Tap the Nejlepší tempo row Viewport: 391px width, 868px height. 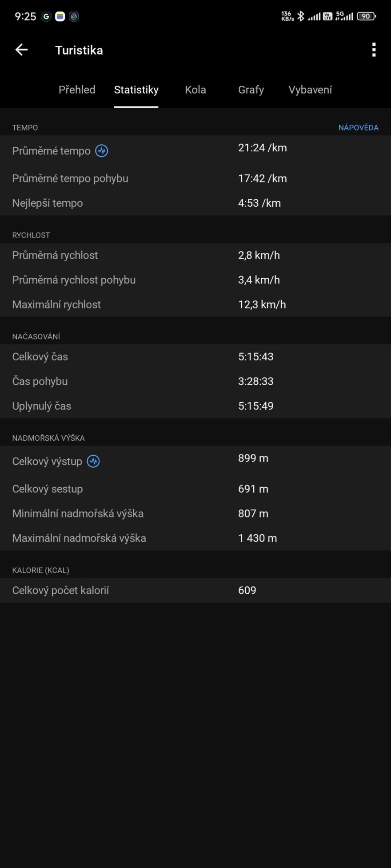(x=195, y=203)
